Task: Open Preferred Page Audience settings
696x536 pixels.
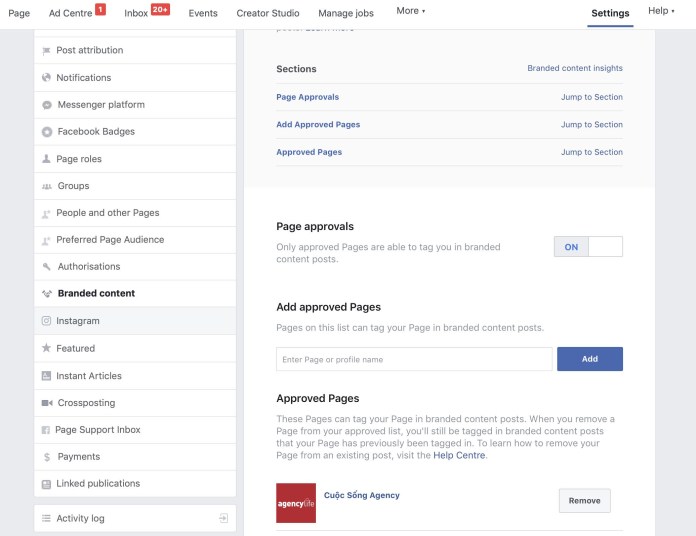Action: point(135,240)
